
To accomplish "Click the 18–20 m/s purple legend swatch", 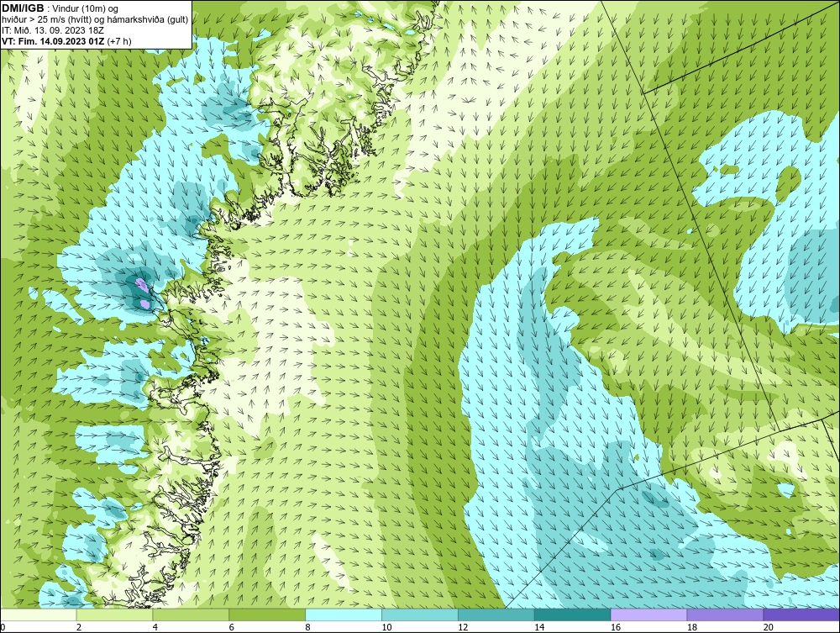I will click(x=726, y=615).
